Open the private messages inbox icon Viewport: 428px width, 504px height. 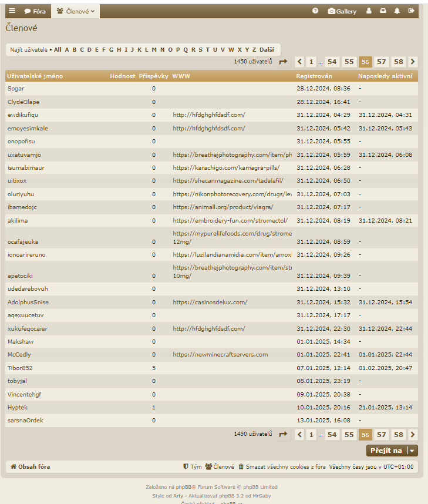pyautogui.click(x=383, y=11)
